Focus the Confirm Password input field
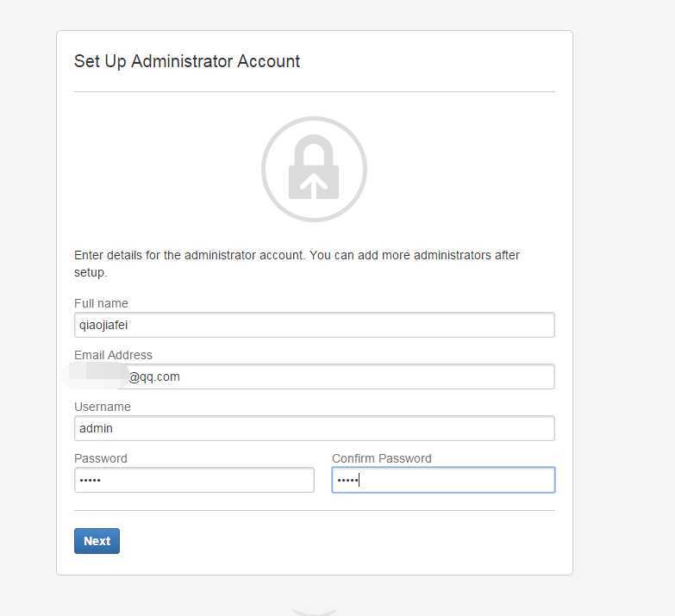Screen dimensions: 675x616 click(x=443, y=480)
